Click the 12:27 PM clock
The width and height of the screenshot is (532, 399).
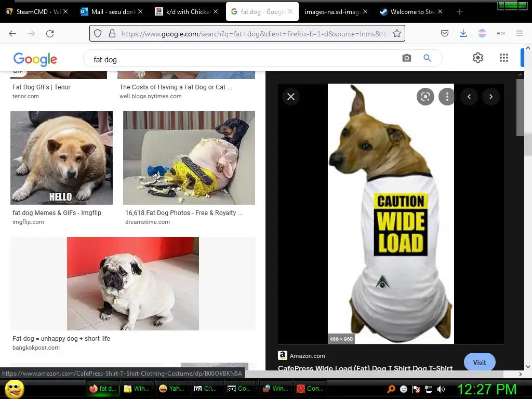(x=487, y=389)
